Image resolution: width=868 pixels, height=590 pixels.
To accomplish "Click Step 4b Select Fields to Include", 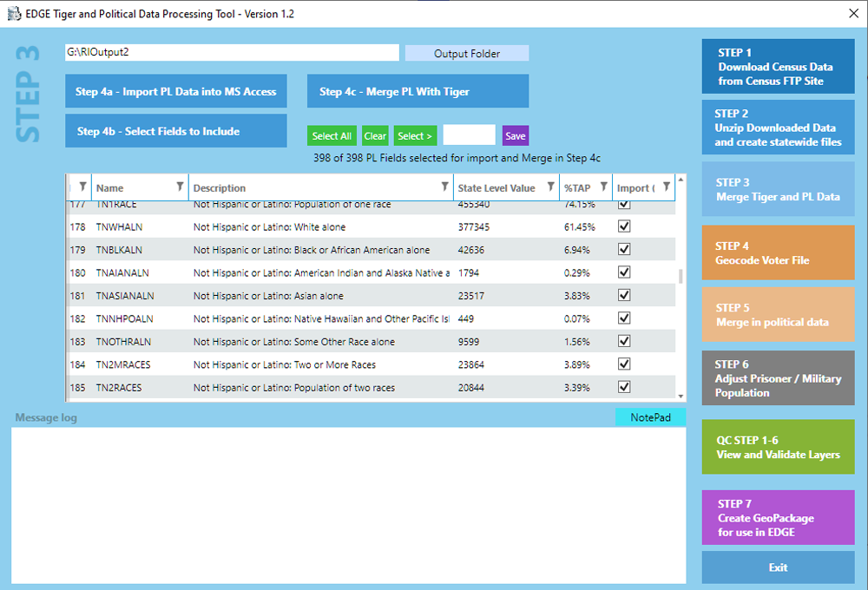I will click(176, 131).
